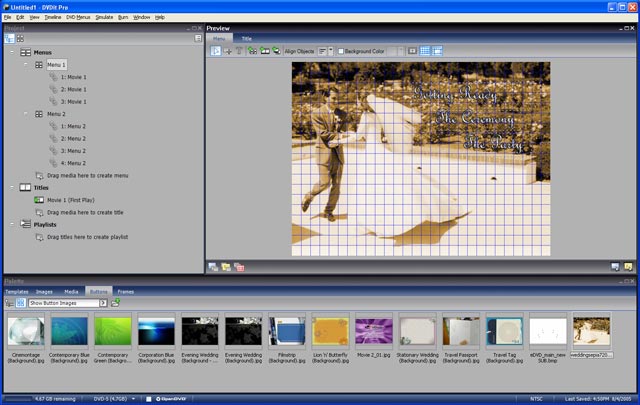
Task: Switch to the Templates tab in Palette
Action: tap(15, 291)
